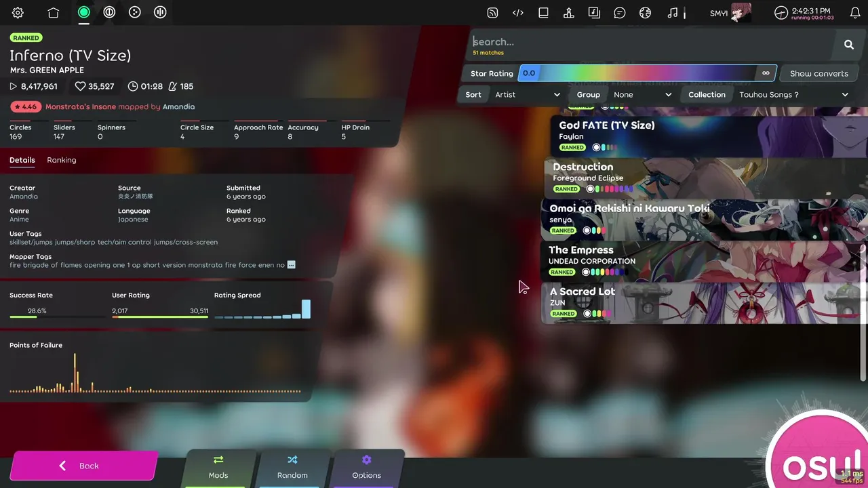Open beatmap Options button
Screen dimensions: 868x488
click(x=366, y=468)
